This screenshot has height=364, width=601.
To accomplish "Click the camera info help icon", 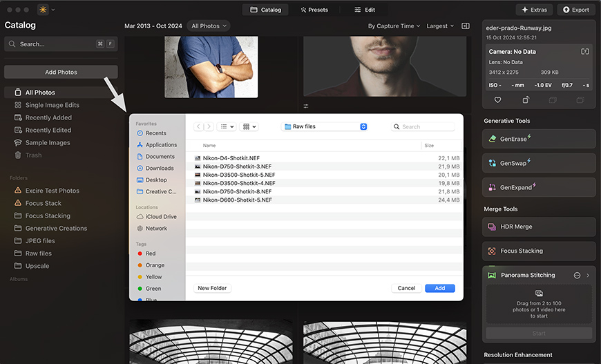I will pyautogui.click(x=585, y=51).
